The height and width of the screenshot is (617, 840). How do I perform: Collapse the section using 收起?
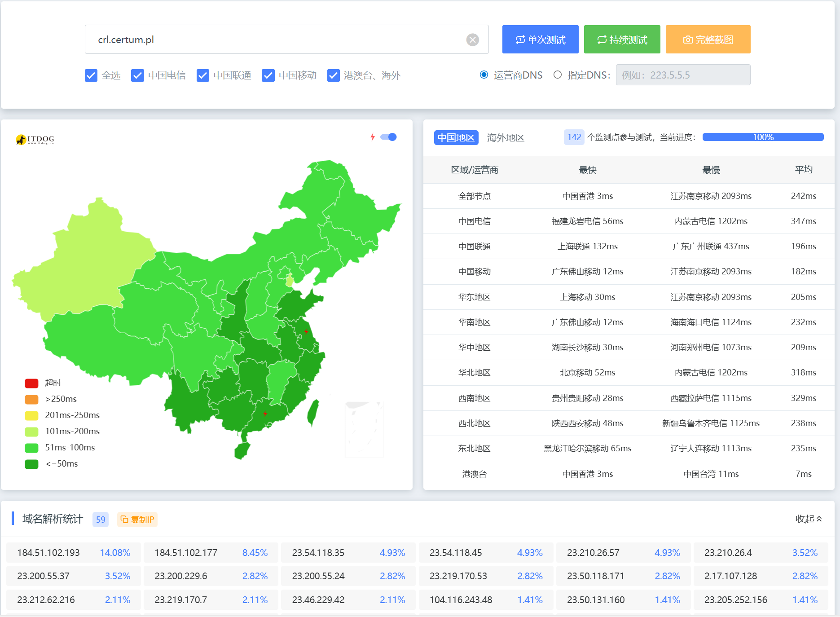coord(808,519)
